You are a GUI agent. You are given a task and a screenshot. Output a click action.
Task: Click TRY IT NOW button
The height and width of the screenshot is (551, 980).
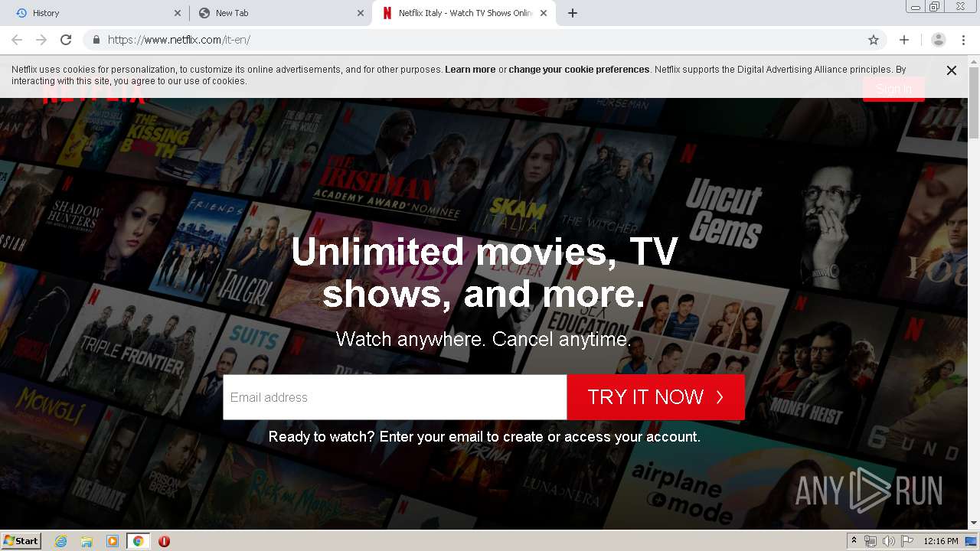coord(655,397)
